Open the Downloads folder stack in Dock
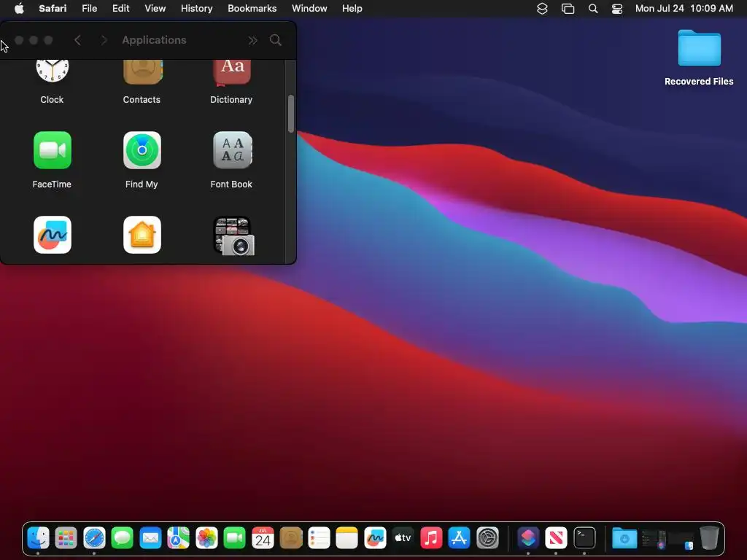The image size is (747, 560). click(624, 538)
